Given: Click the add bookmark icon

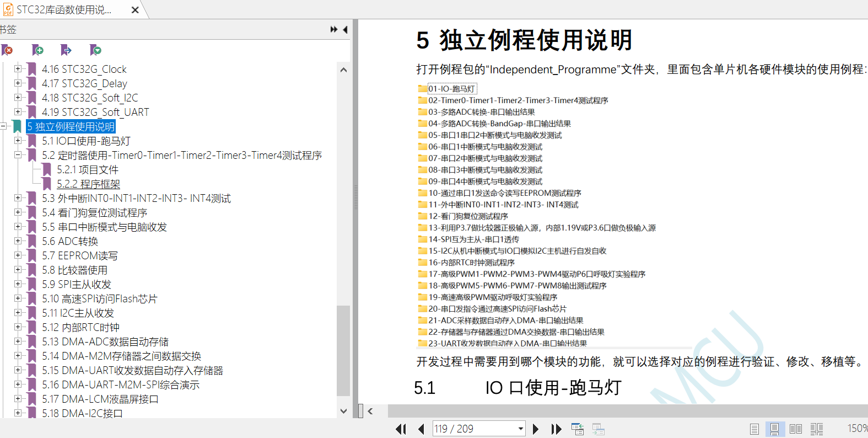Looking at the screenshot, I should (37, 50).
